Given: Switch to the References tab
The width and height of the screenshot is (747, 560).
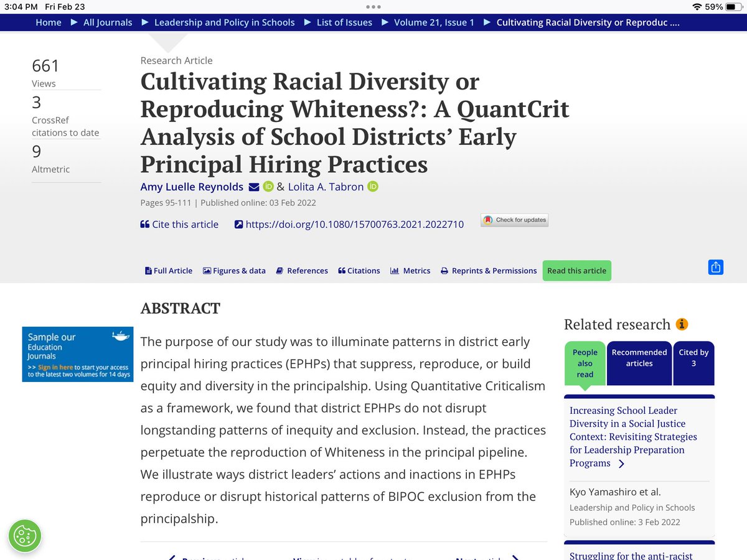Looking at the screenshot, I should coord(302,271).
